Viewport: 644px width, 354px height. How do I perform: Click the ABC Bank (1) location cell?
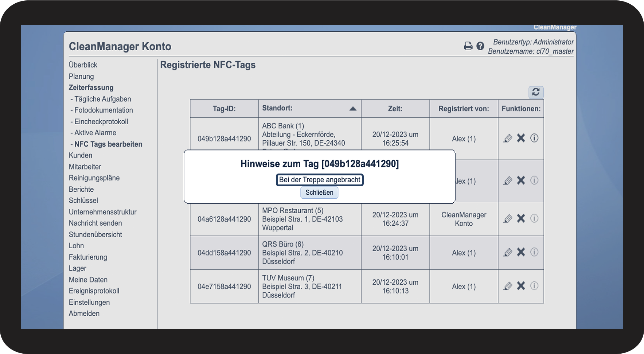(310, 134)
